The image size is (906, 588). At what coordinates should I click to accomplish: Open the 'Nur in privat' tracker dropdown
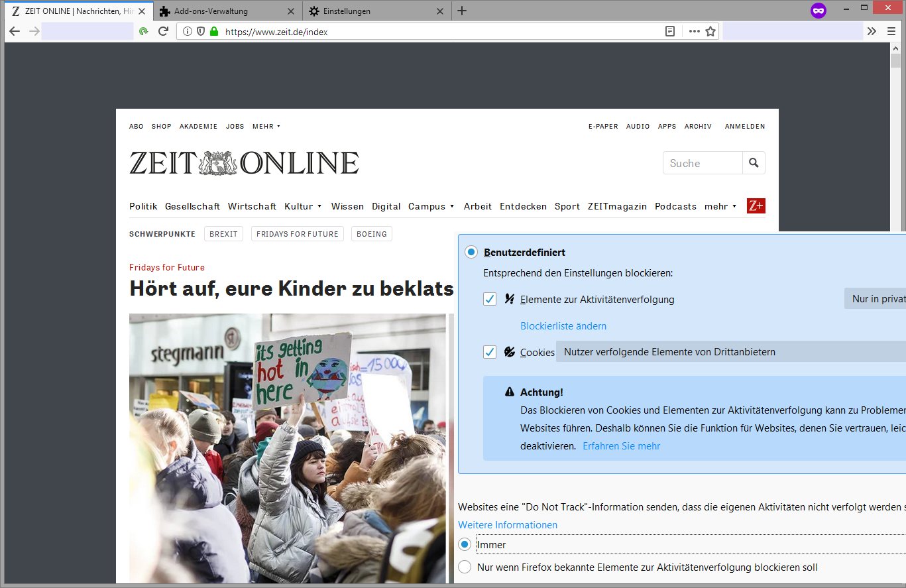coord(875,299)
